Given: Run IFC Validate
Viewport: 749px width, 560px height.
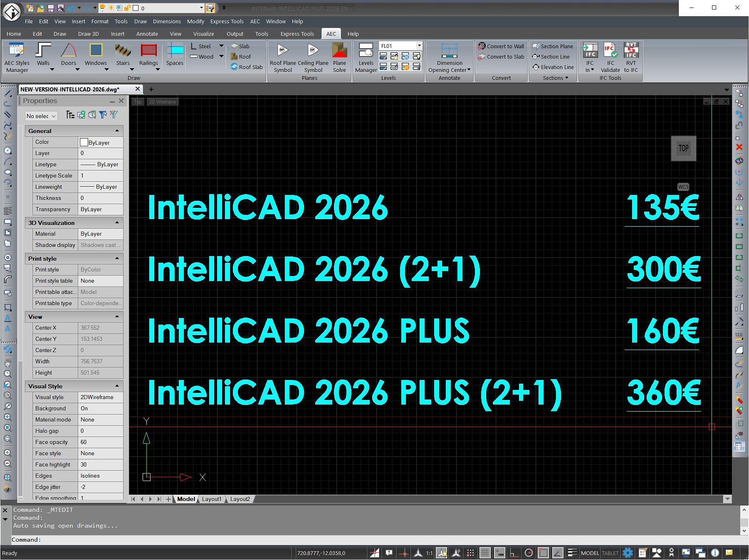Looking at the screenshot, I should pyautogui.click(x=610, y=58).
